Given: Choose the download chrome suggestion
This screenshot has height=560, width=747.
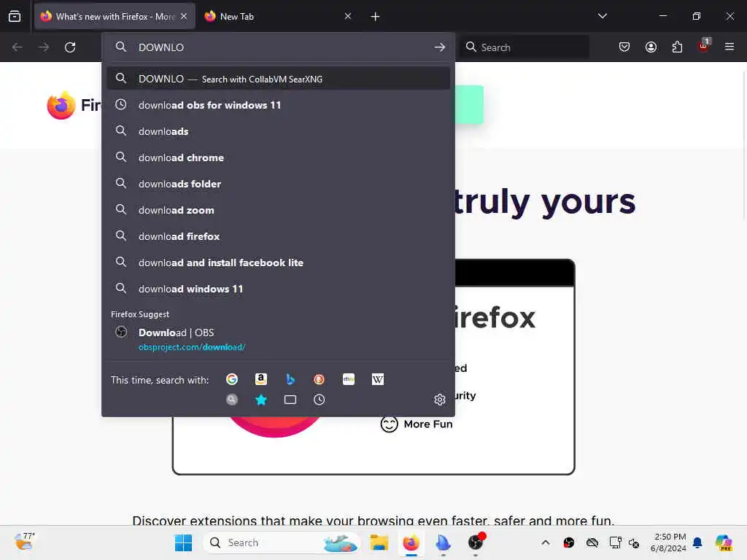Looking at the screenshot, I should tap(278, 157).
